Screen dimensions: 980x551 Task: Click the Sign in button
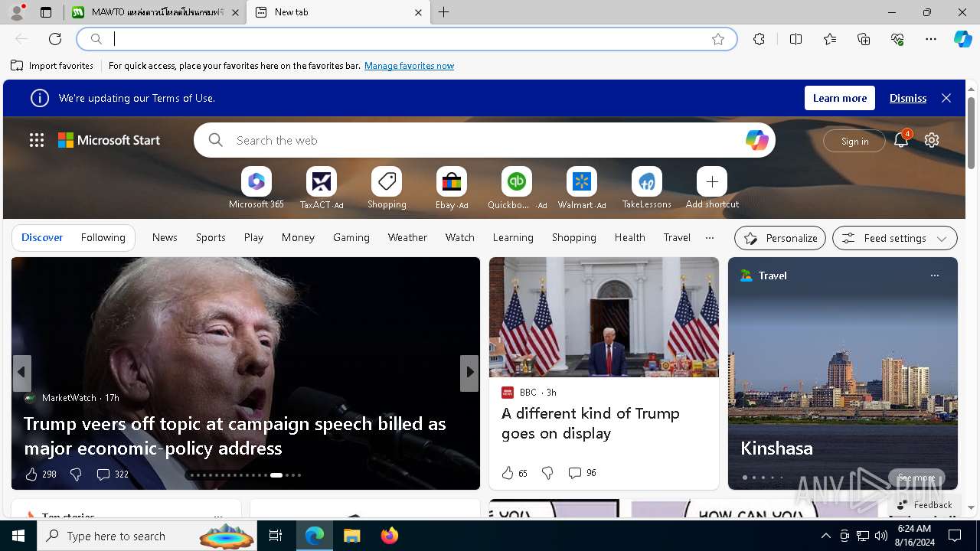point(854,141)
